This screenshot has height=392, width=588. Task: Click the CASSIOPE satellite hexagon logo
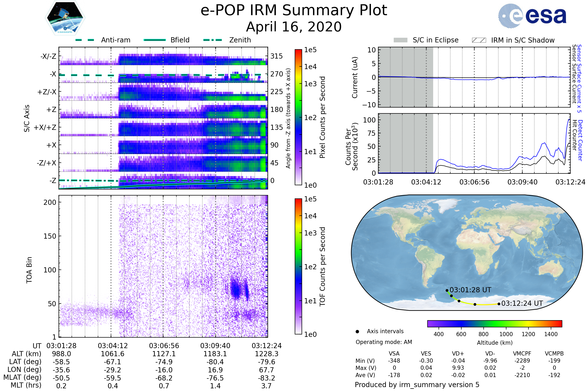pyautogui.click(x=65, y=18)
